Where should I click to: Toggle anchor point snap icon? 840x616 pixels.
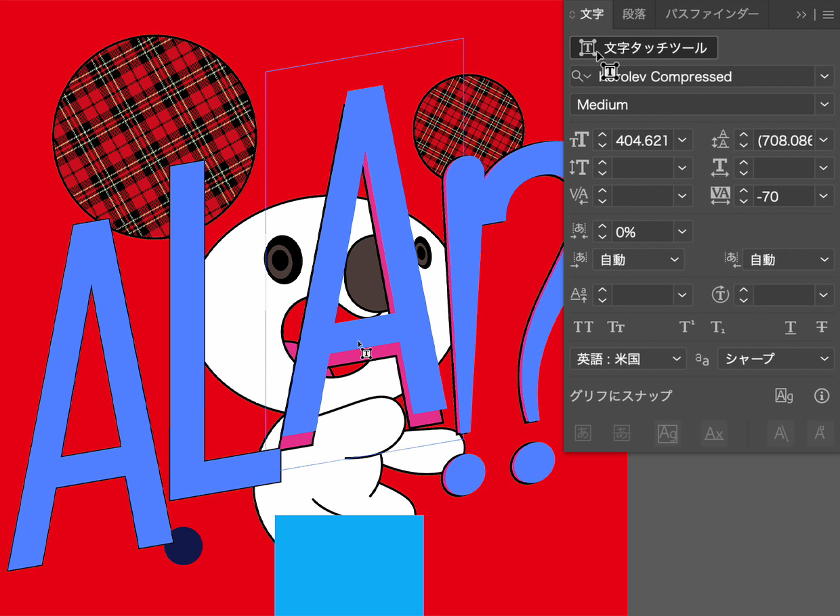point(820,433)
